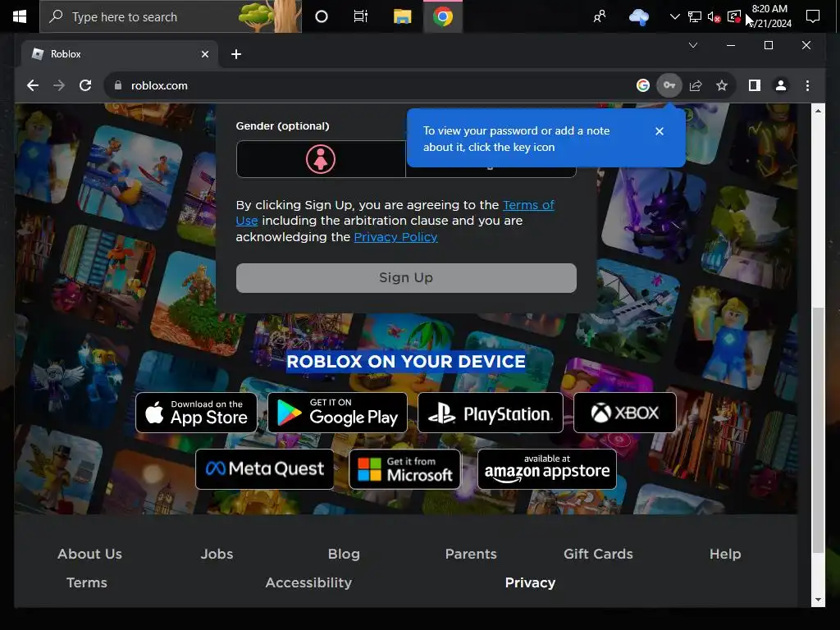The width and height of the screenshot is (840, 630).
Task: Download on the App Store badge
Action: pyautogui.click(x=196, y=413)
